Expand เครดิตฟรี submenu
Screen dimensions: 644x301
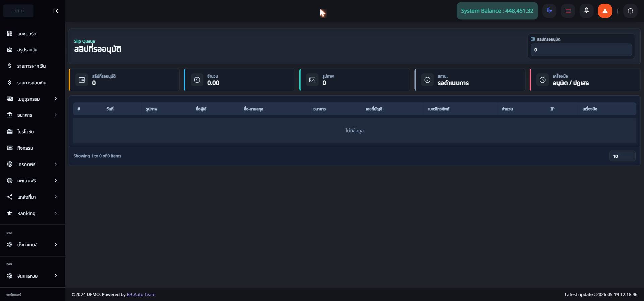click(x=33, y=164)
